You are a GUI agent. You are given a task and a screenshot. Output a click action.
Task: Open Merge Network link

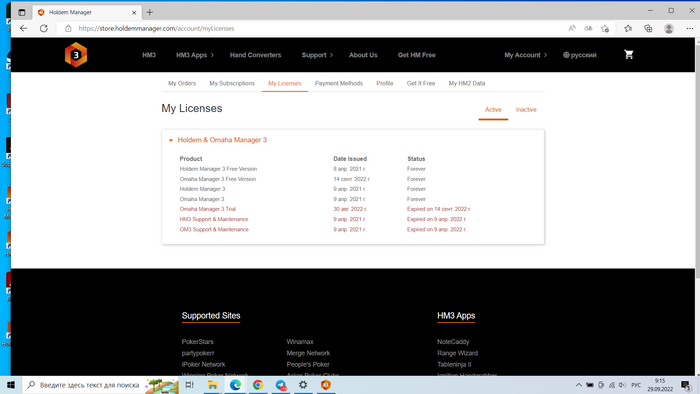point(308,353)
